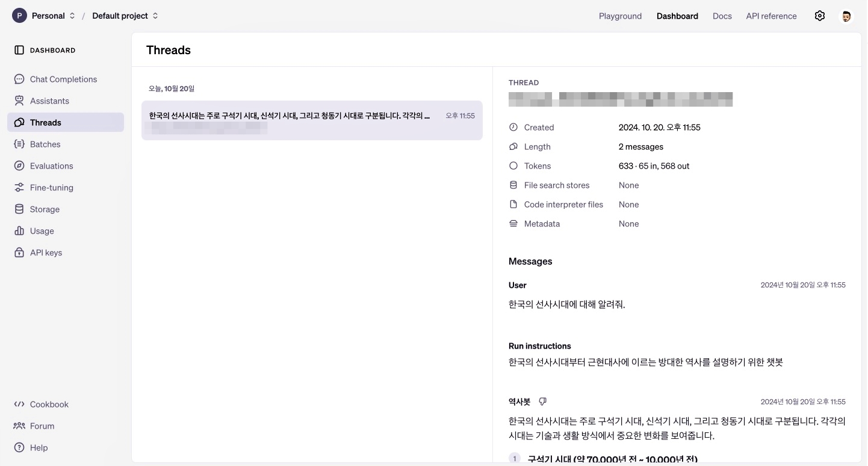Click the Fine-tuning sliders icon
Viewport: 868px width, 466px height.
point(19,187)
